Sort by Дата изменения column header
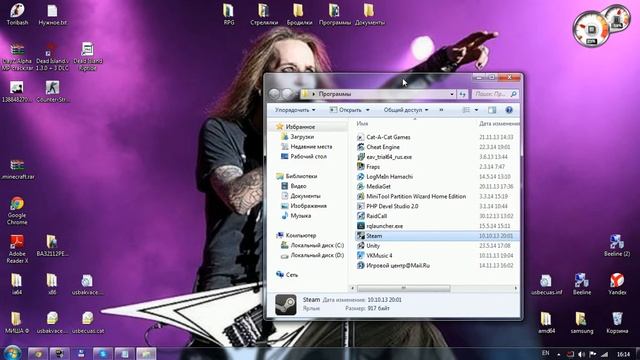The image size is (640, 360). tap(499, 123)
